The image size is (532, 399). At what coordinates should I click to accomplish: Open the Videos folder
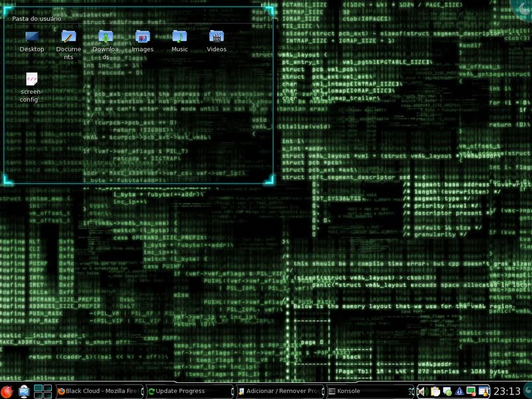pyautogui.click(x=217, y=37)
